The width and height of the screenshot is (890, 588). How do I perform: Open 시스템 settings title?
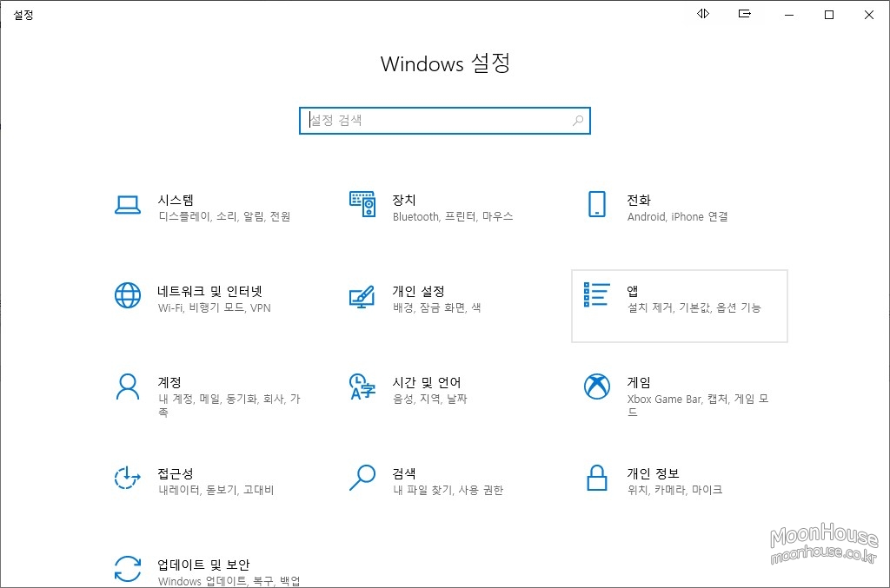[x=176, y=200]
